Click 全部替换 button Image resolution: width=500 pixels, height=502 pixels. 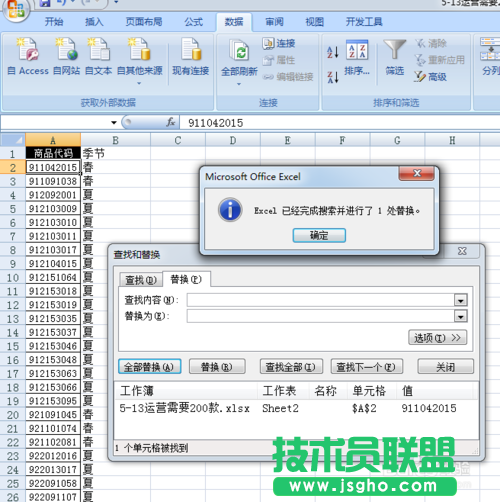(150, 367)
